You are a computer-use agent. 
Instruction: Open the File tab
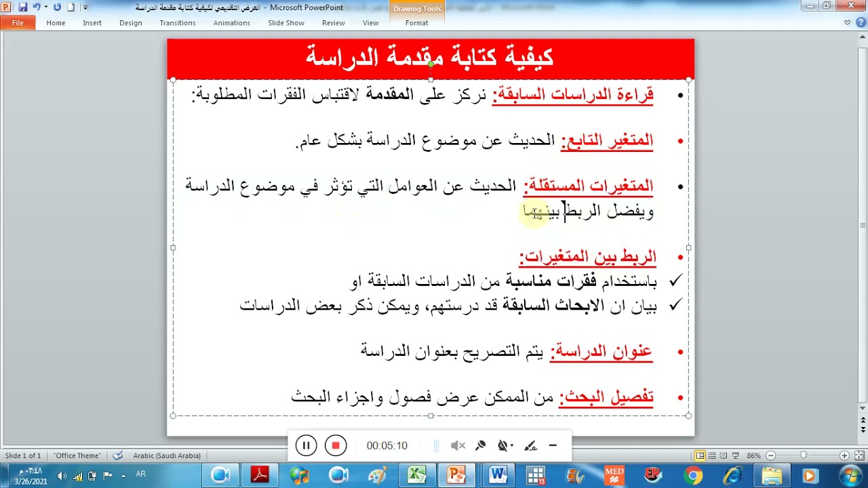(x=18, y=23)
